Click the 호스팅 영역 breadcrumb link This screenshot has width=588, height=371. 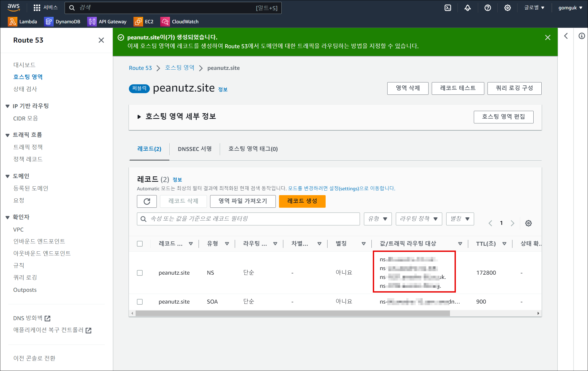tap(180, 68)
